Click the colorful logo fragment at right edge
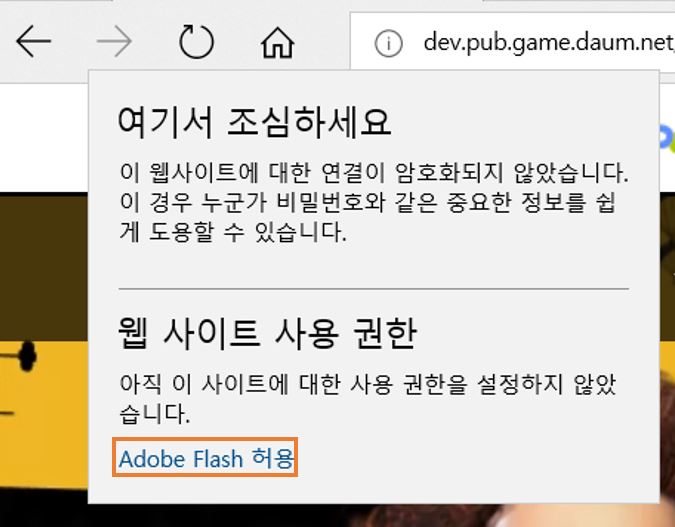The image size is (675, 527). click(667, 137)
